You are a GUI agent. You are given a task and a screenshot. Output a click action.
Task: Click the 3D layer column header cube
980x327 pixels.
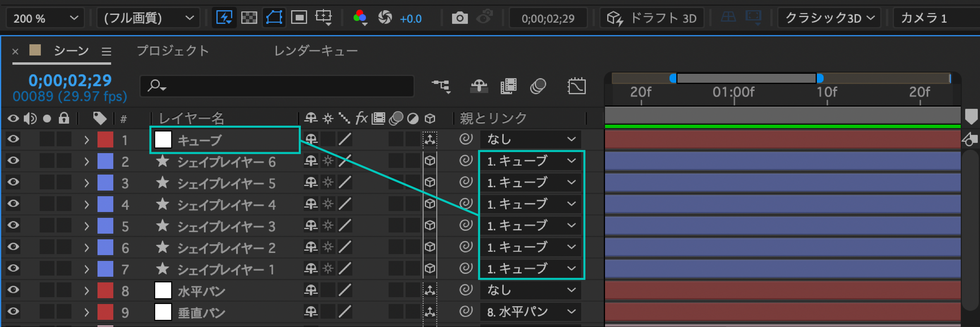pos(430,119)
